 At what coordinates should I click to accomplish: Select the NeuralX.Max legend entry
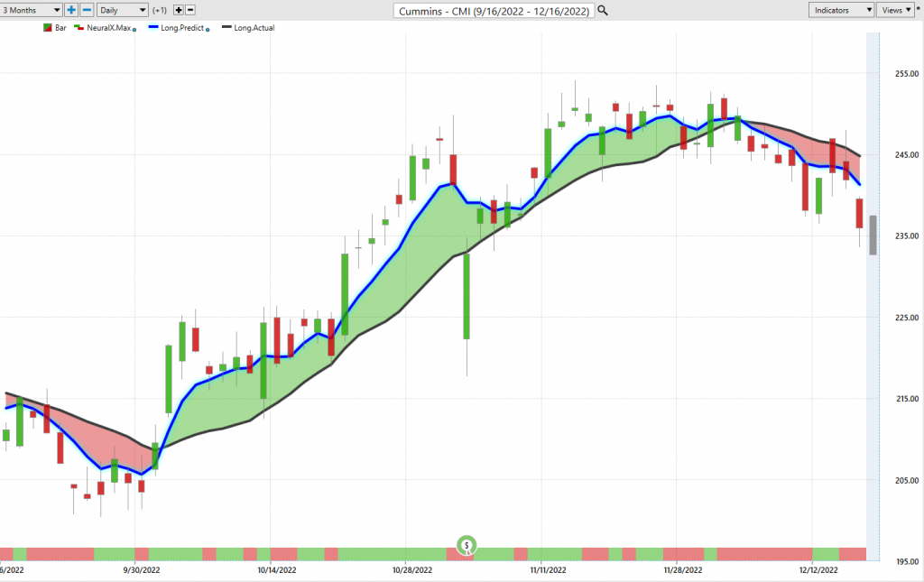coord(108,28)
